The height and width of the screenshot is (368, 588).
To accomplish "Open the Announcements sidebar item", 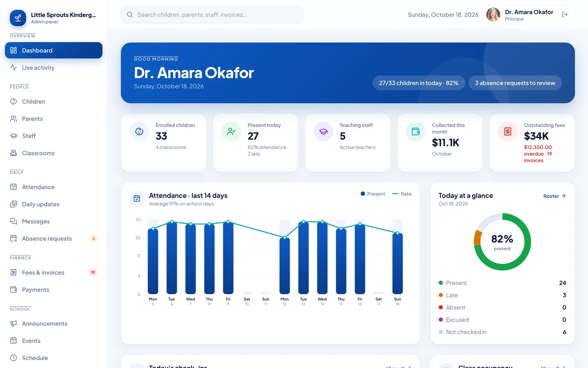I will tap(54, 323).
